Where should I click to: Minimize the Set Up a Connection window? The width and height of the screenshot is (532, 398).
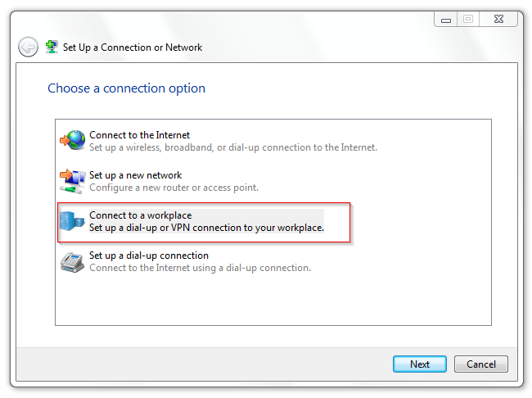click(446, 20)
